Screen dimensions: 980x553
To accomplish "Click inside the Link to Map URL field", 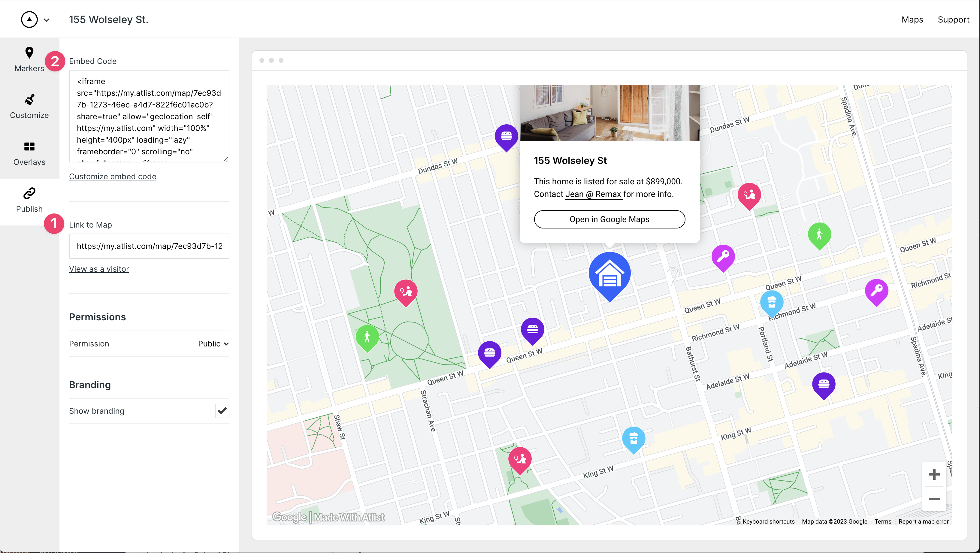I will [149, 246].
